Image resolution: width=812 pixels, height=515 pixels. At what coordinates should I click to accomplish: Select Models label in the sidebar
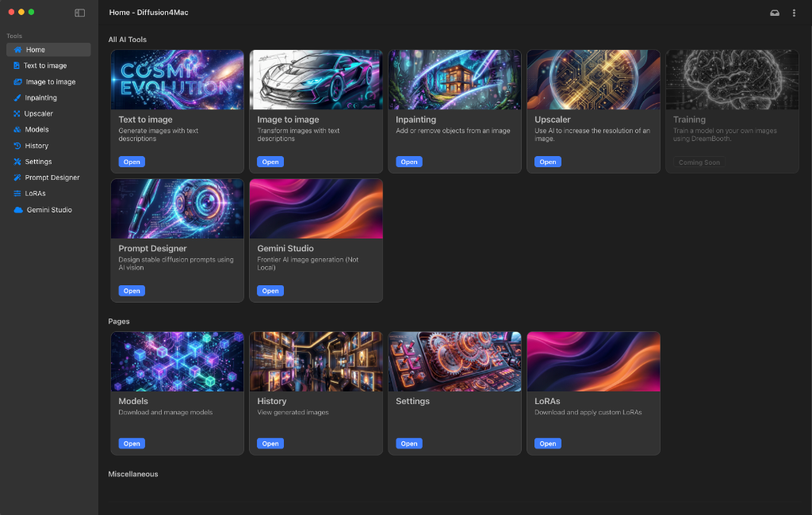[x=36, y=130]
